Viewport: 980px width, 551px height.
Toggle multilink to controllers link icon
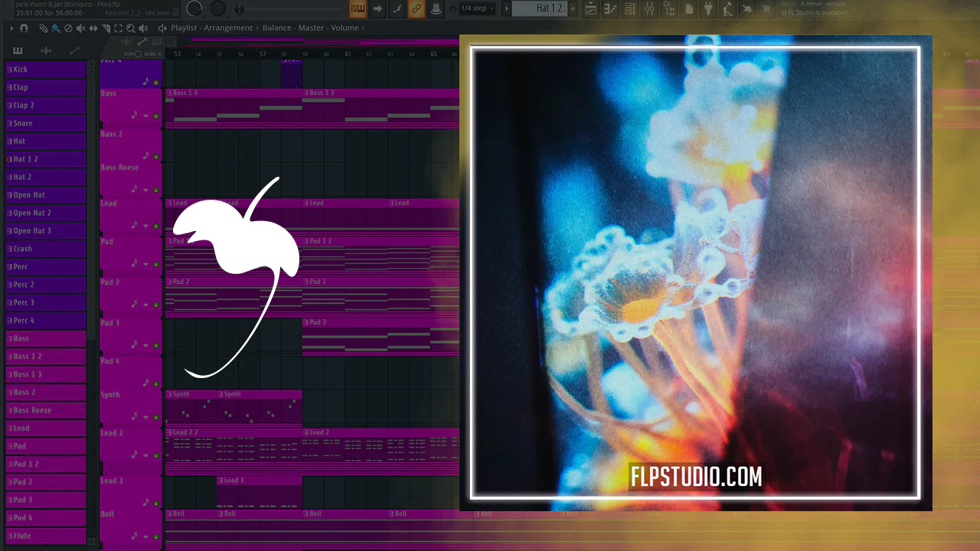(416, 8)
